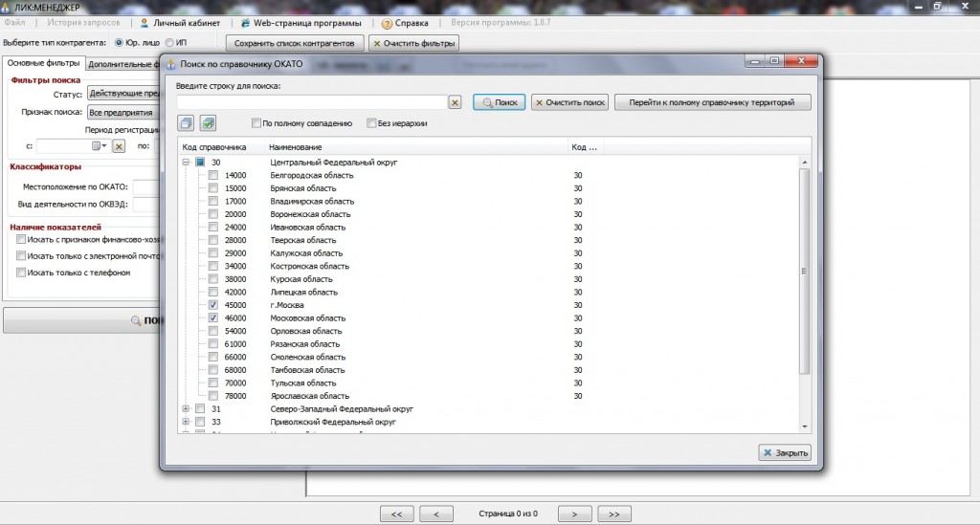This screenshot has width=980, height=525.
Task: Select the 'Юр. лицо' radio button
Action: pyautogui.click(x=120, y=43)
